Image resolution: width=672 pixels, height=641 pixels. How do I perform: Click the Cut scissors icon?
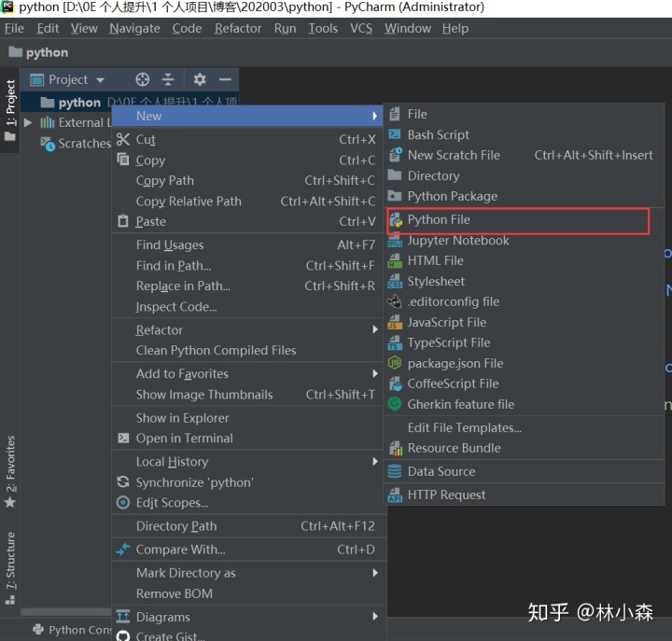[123, 139]
